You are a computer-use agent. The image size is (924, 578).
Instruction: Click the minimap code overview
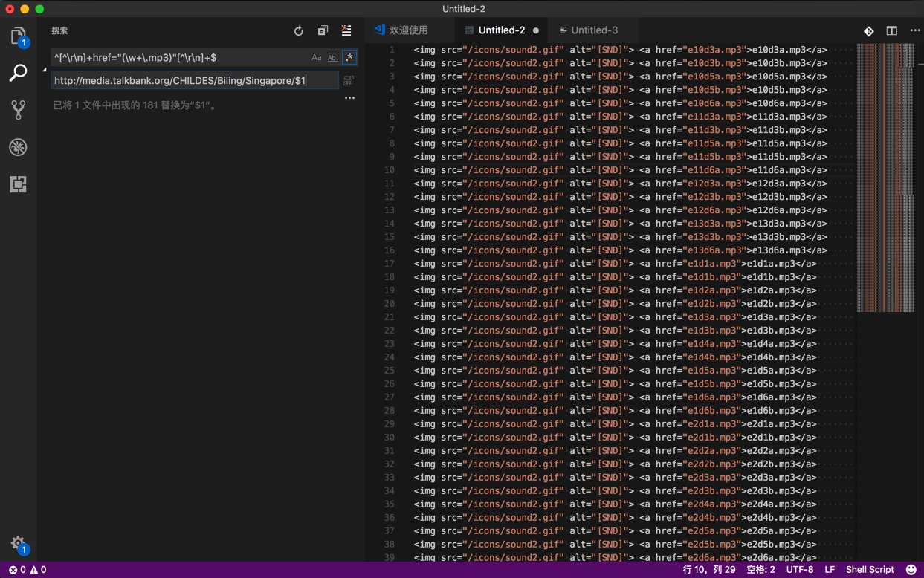885,178
